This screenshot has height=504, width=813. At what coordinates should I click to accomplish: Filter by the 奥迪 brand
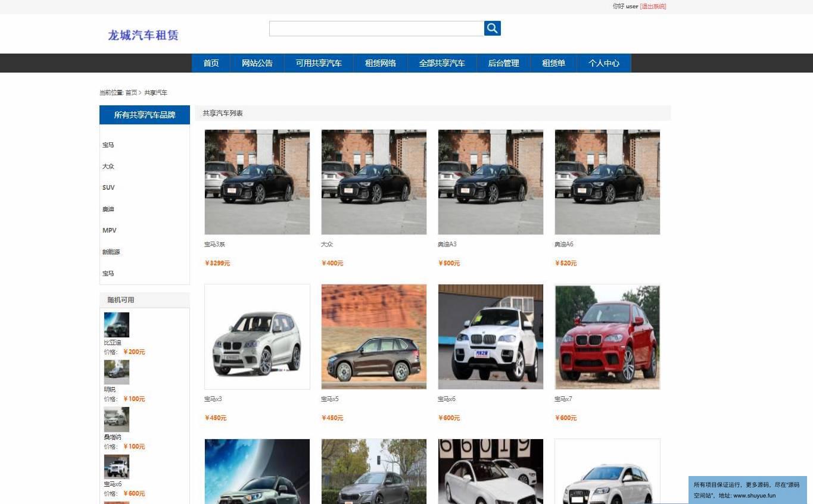pos(108,209)
